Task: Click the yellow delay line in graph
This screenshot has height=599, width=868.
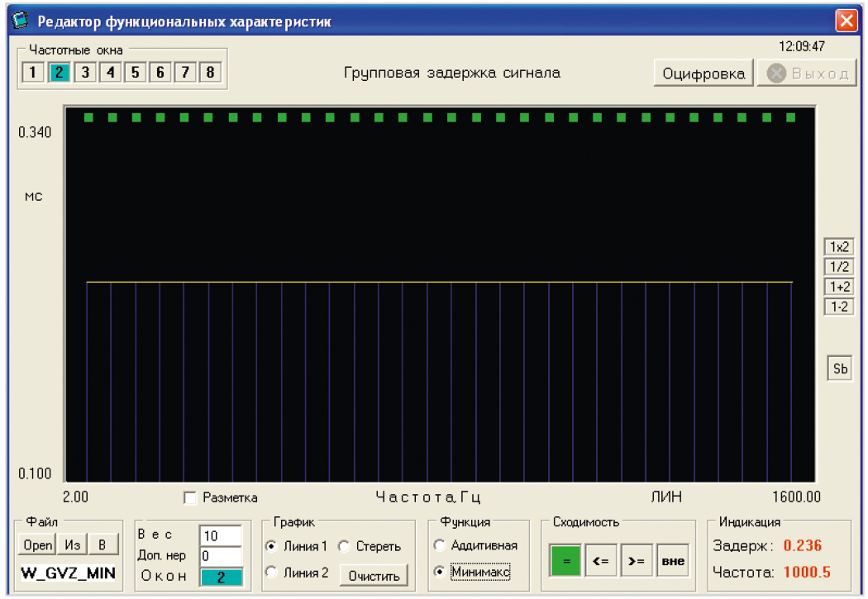Action: click(440, 282)
